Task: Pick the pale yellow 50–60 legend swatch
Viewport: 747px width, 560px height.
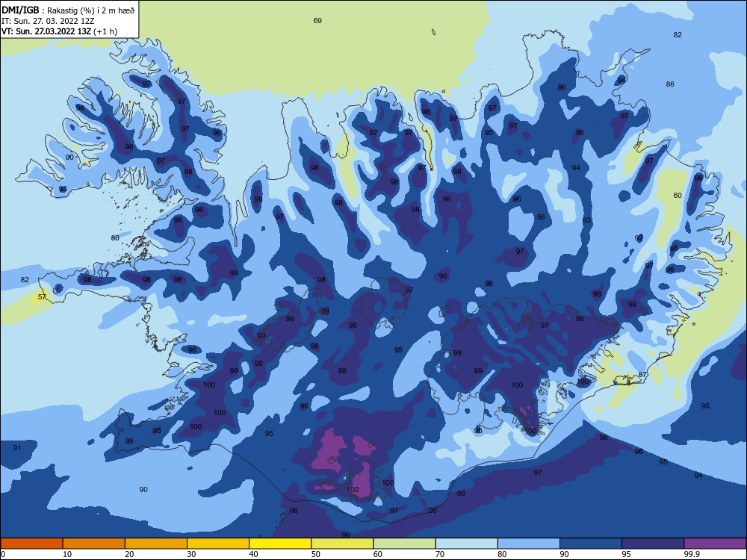Action: coord(342,544)
